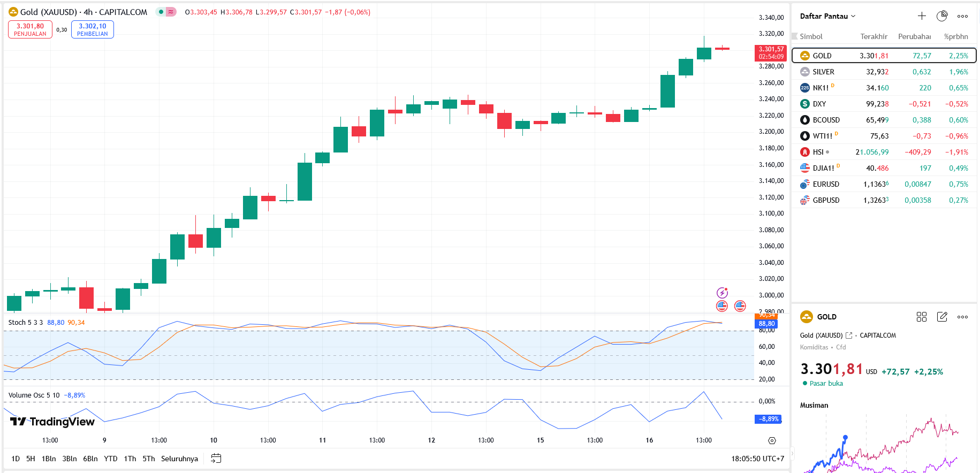Click the add symbol plus icon
980x473 pixels.
922,16
